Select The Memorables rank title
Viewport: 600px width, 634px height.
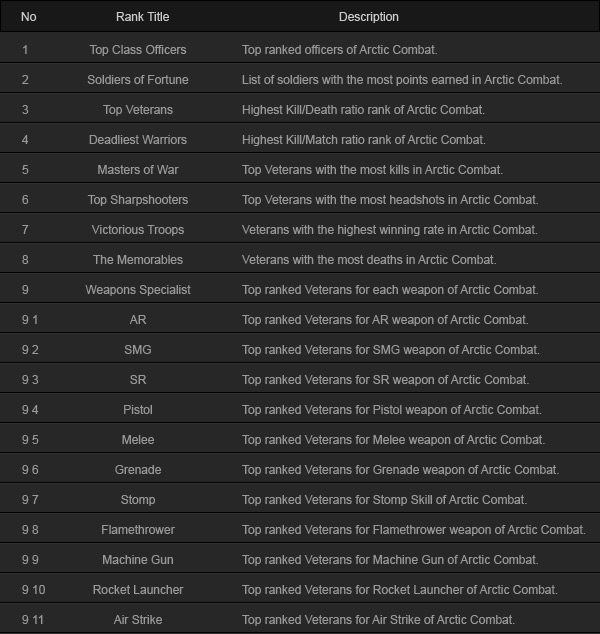tap(138, 259)
